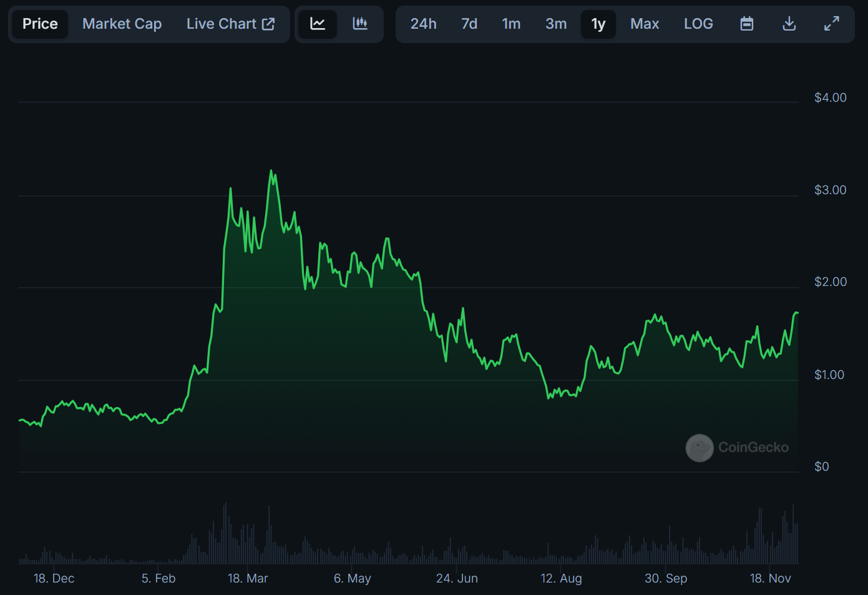Click the 30. Sep date label

coord(666,578)
